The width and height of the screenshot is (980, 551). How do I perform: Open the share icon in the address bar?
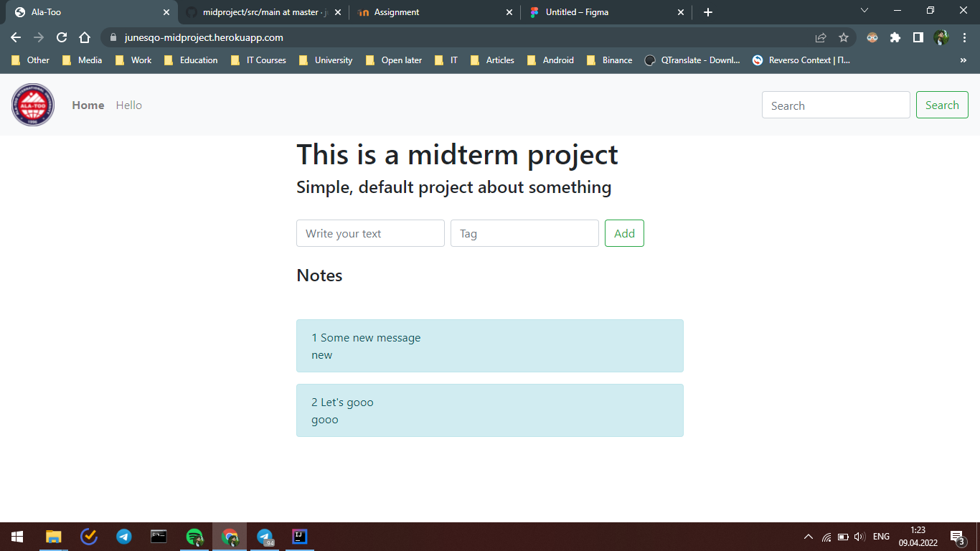[x=820, y=37]
